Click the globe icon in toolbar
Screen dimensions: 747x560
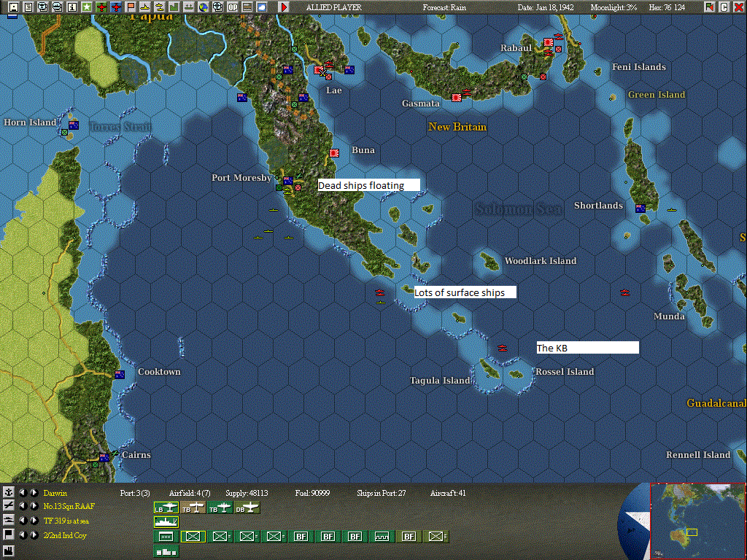[204, 7]
